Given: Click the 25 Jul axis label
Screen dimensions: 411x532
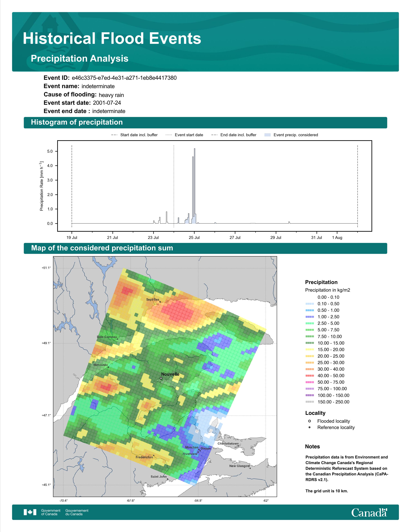Looking at the screenshot, I should tap(194, 237).
